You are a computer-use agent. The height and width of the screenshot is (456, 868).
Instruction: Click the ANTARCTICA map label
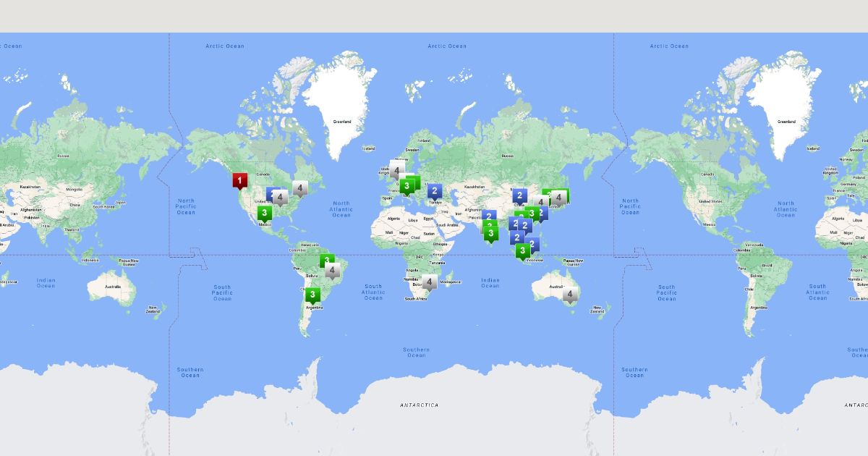(x=419, y=405)
